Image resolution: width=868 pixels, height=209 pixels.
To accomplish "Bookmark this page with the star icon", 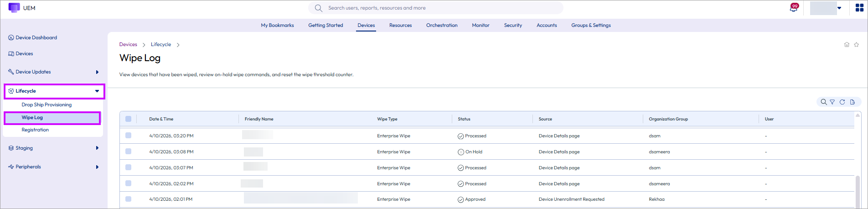I will 856,45.
